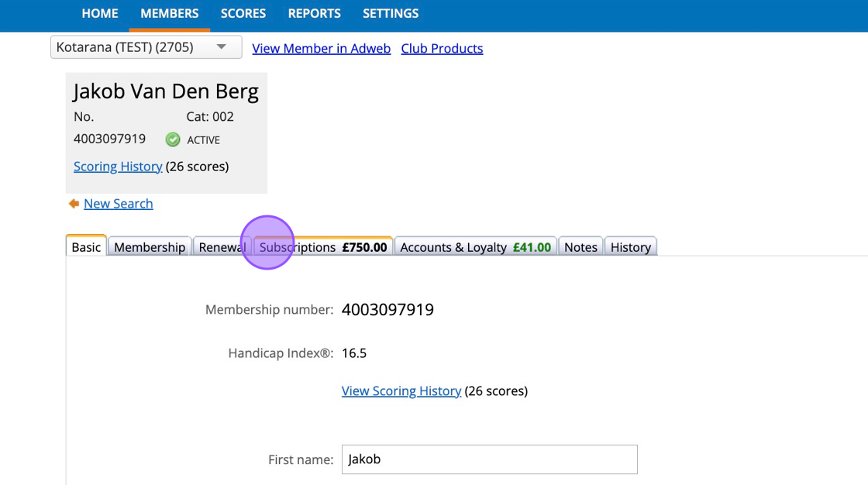Start a New Search

pos(119,204)
